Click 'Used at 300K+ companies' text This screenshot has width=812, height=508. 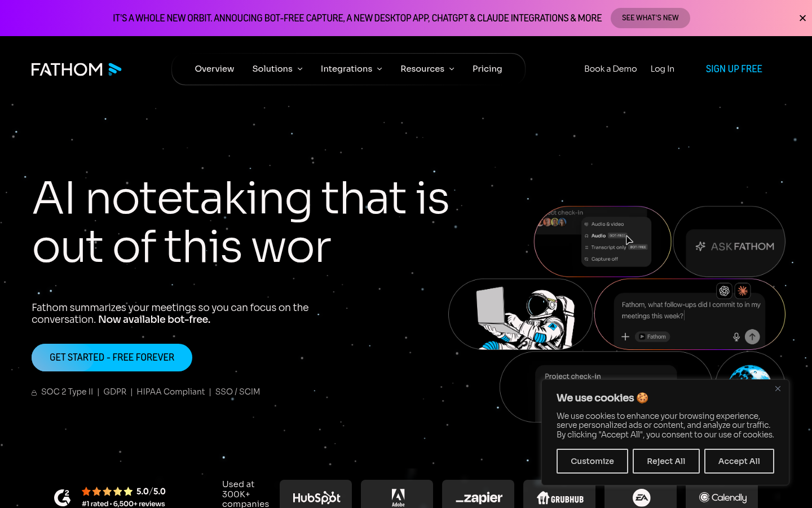[x=245, y=494]
